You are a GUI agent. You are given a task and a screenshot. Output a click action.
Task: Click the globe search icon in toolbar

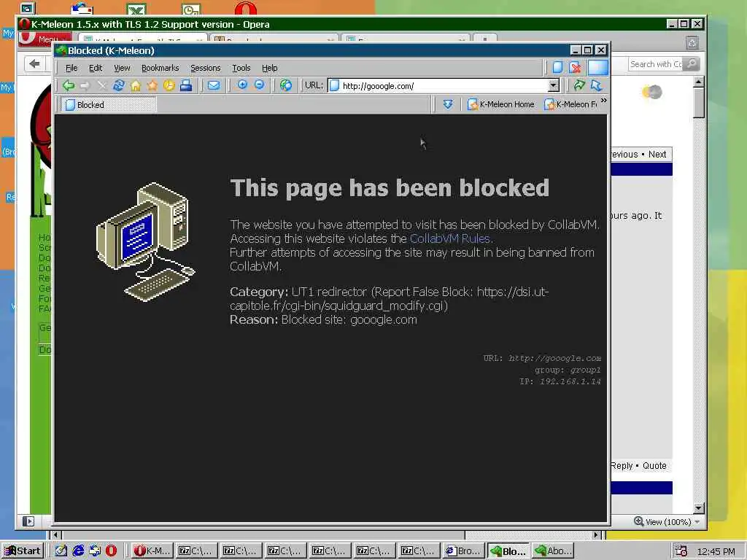[286, 85]
